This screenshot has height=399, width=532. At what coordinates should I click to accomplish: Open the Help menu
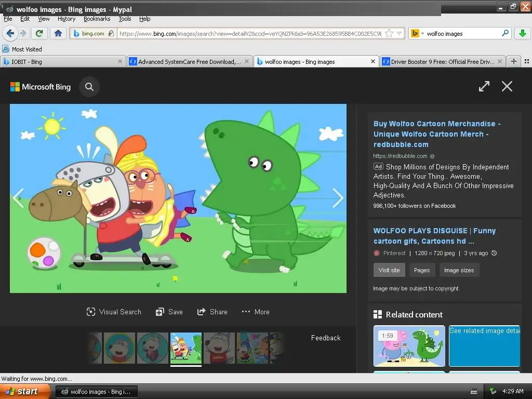pos(144,19)
